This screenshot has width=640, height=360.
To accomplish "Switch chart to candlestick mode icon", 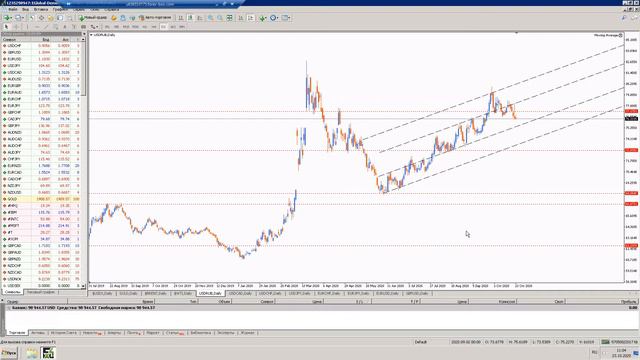I will [x=190, y=18].
